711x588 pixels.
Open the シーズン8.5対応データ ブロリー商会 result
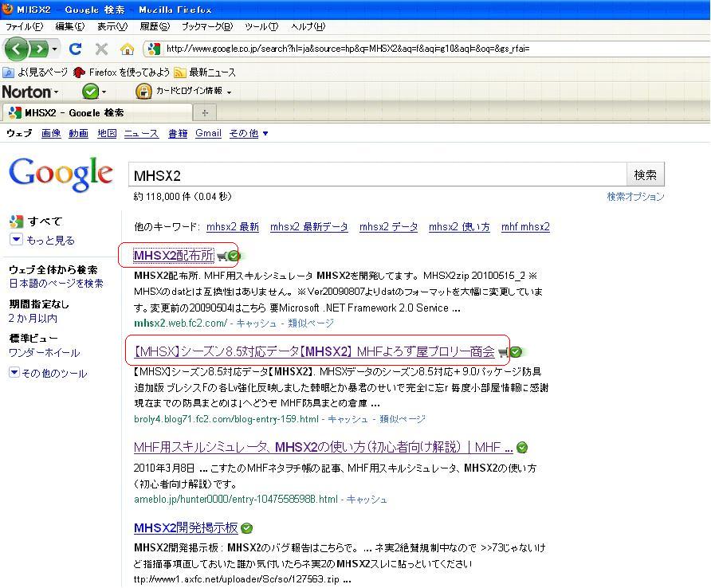(x=314, y=351)
